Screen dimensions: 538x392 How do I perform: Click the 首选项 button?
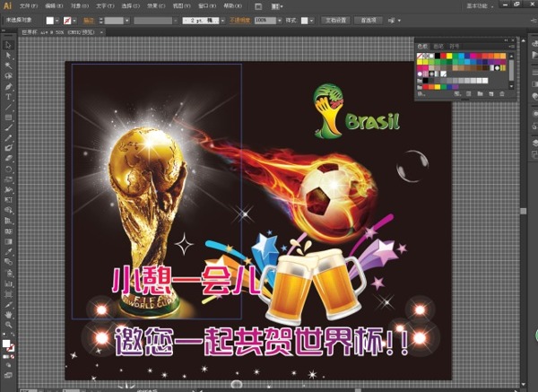tap(368, 21)
